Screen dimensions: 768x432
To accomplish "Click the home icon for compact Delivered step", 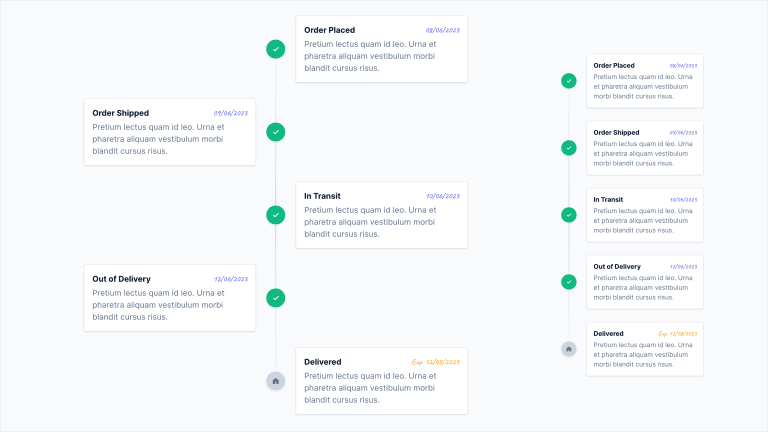I will click(569, 349).
